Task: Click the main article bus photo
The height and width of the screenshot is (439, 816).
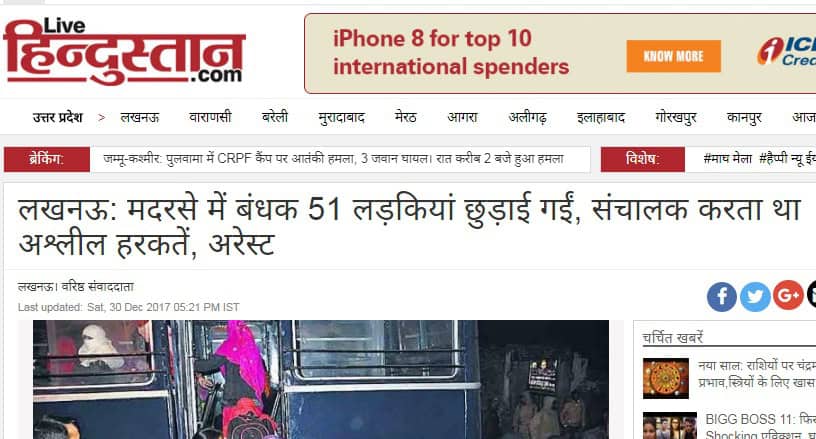Action: point(321,380)
